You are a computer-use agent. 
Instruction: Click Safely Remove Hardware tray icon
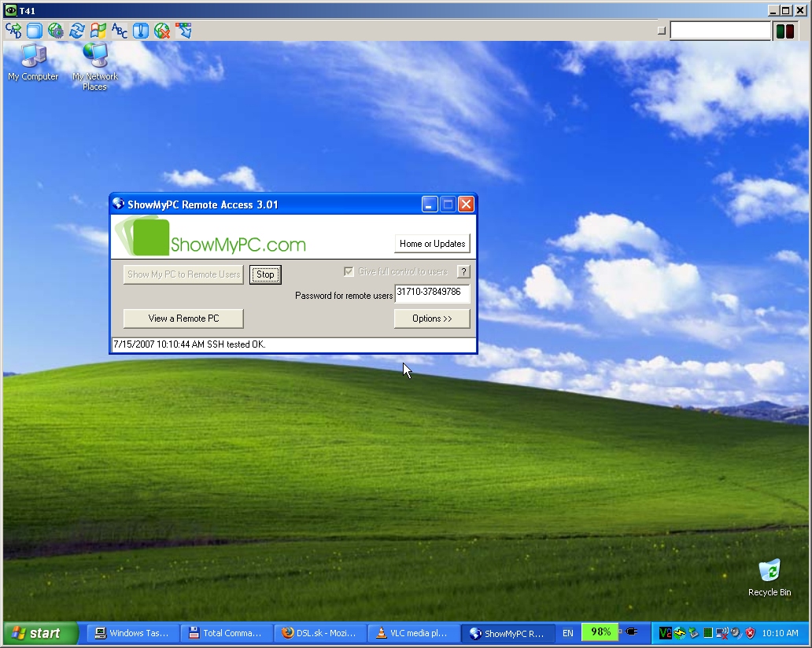pos(693,633)
